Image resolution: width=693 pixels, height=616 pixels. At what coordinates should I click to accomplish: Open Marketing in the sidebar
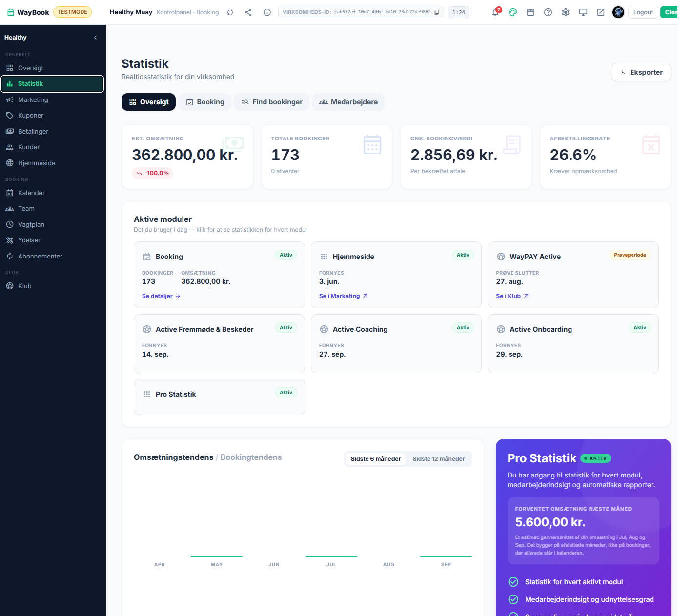[52, 99]
